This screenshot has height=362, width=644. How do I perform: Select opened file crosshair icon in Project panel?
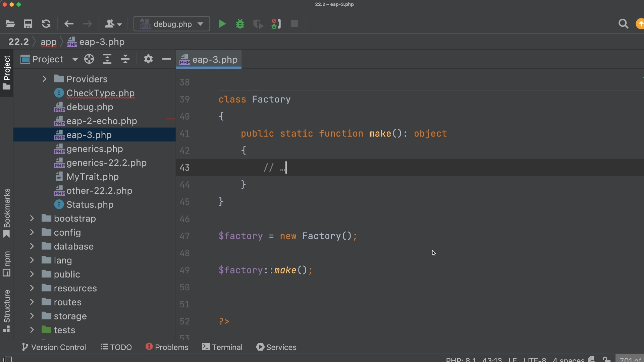(89, 59)
